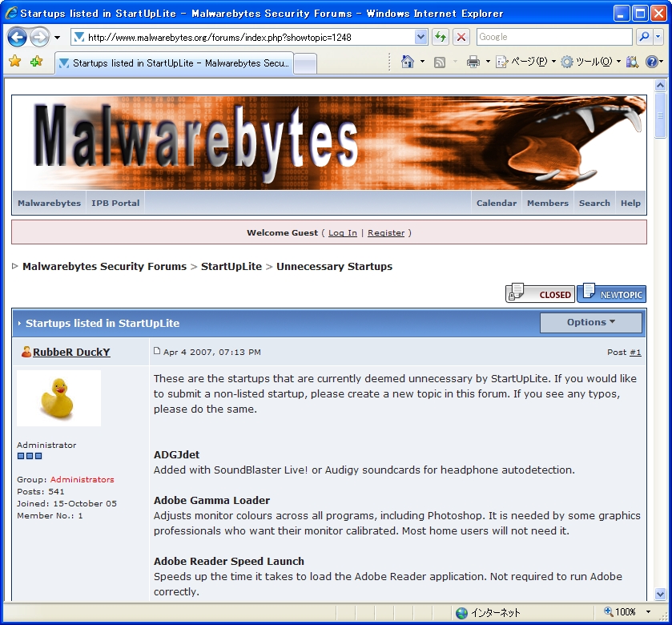
Task: Click the Research icon beside Tools menu
Action: coord(632,62)
